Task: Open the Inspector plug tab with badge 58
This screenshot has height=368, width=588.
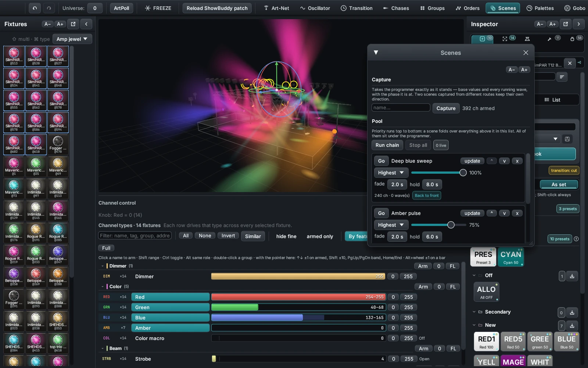Action: point(576,39)
